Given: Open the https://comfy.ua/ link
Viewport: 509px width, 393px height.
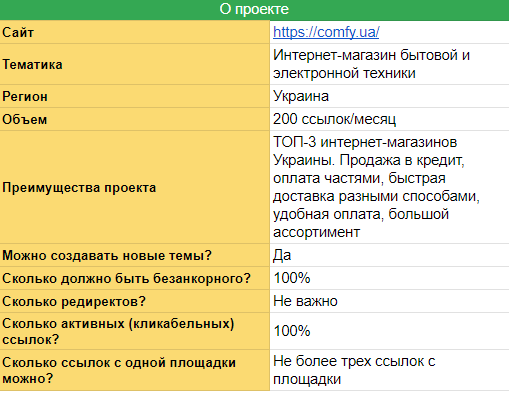Looking at the screenshot, I should pyautogui.click(x=326, y=32).
